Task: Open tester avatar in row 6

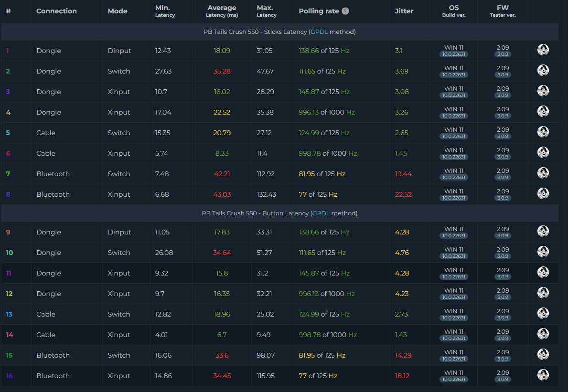Action: (543, 152)
